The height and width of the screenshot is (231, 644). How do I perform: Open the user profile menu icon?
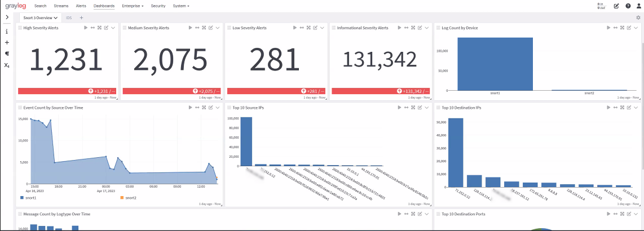[638, 6]
